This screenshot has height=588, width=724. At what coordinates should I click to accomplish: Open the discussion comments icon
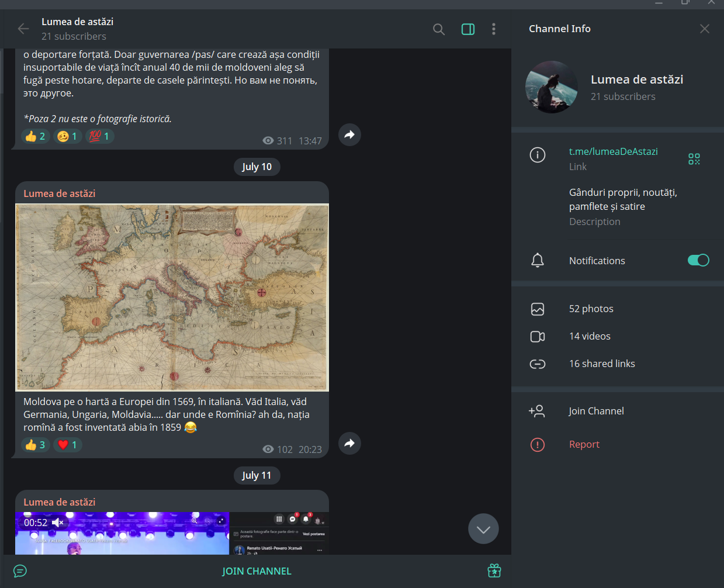coord(20,571)
